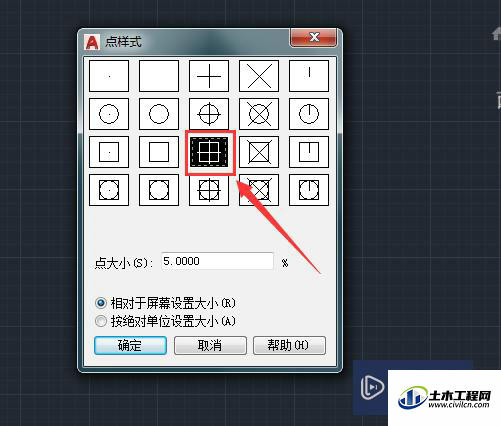
Task: Select the circle-in-square with plus style
Action: click(x=209, y=190)
